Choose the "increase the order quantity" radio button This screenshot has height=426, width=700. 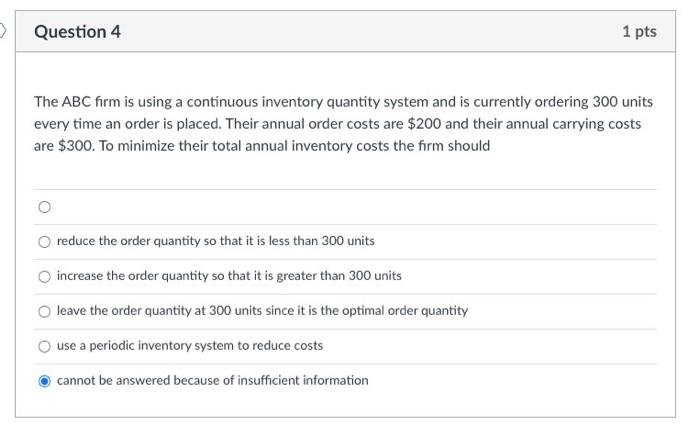[x=43, y=276]
